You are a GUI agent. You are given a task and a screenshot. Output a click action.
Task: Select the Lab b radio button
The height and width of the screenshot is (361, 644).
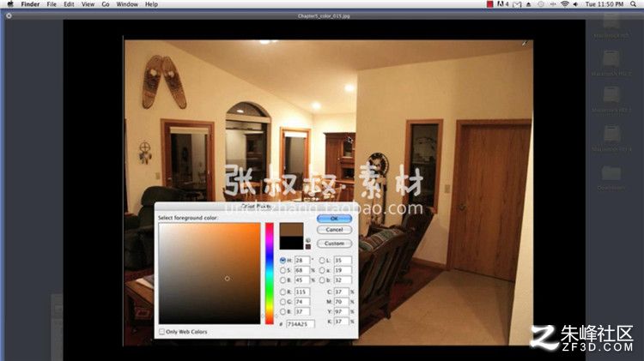click(x=322, y=280)
